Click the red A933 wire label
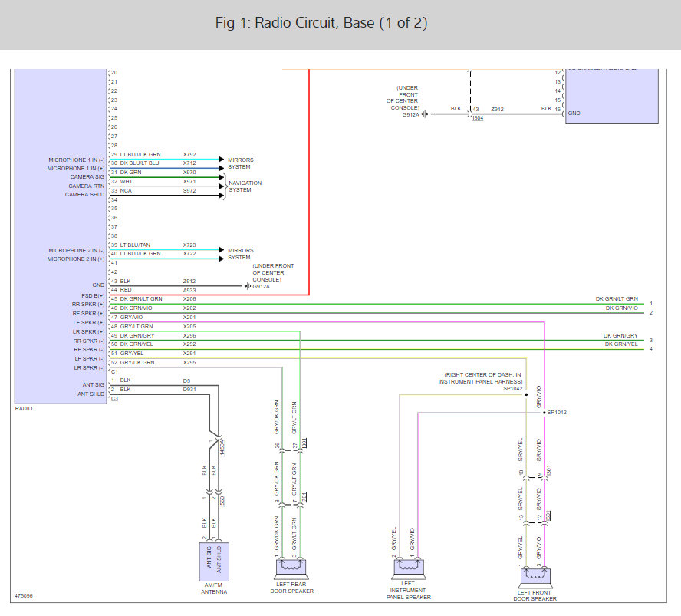The height and width of the screenshot is (616, 681). [189, 291]
